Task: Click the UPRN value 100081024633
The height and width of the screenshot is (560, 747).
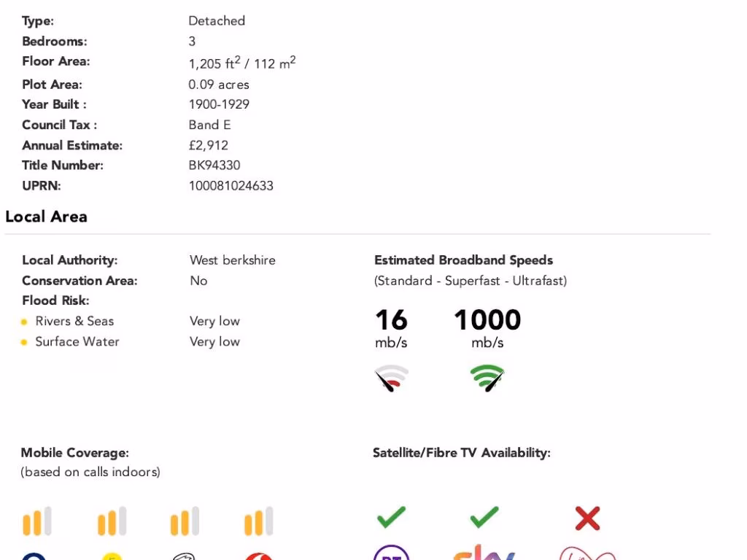Action: coord(231,186)
